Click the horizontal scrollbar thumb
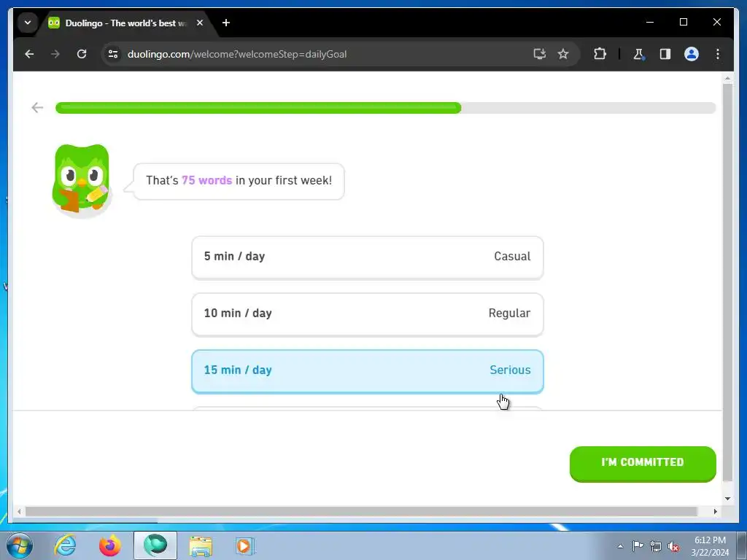 pyautogui.click(x=361, y=511)
